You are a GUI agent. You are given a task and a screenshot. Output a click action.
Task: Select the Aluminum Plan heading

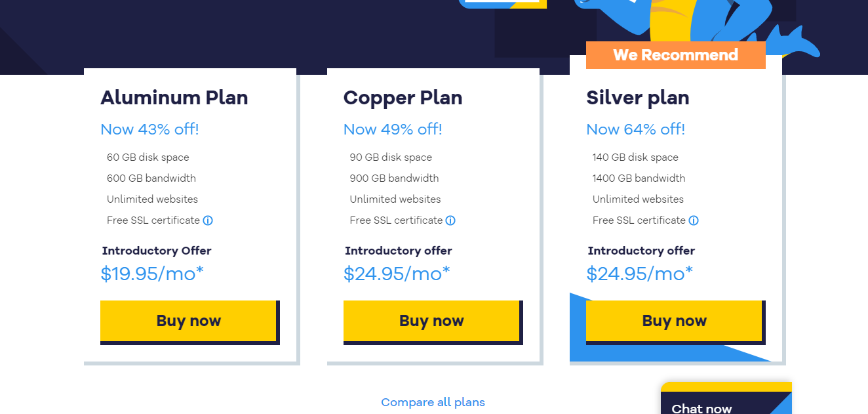tap(174, 98)
